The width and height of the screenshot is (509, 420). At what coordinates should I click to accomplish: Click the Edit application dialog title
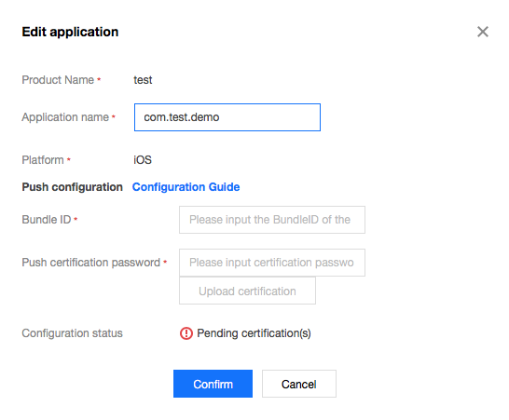click(x=70, y=32)
